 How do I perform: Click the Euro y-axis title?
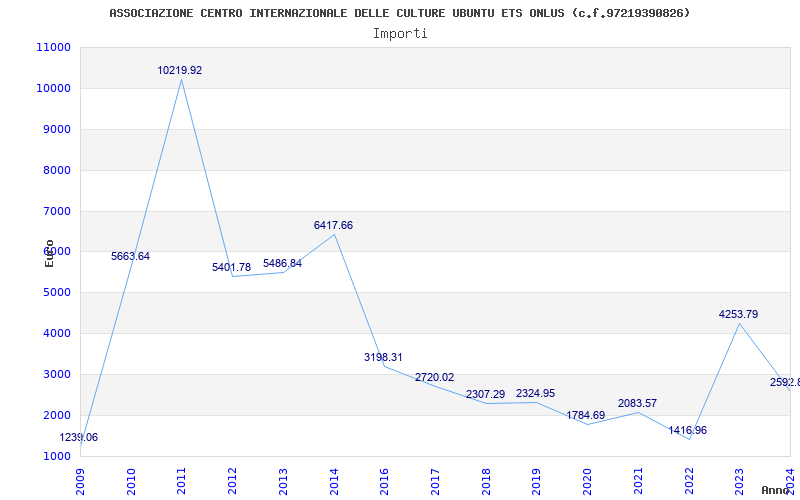click(49, 253)
